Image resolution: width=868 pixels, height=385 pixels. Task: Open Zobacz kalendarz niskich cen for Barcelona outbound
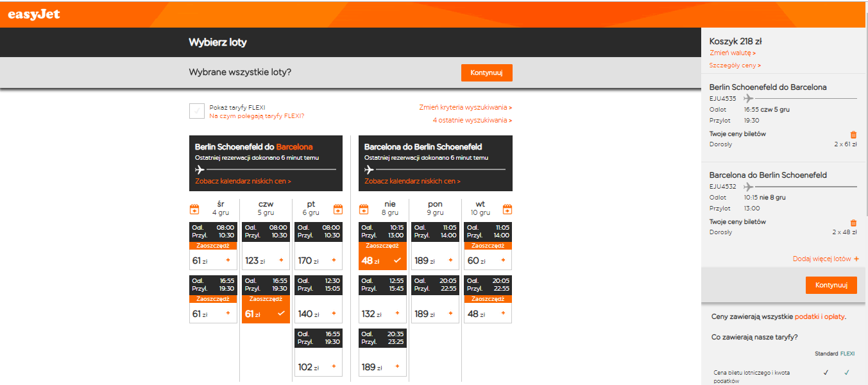pos(243,182)
